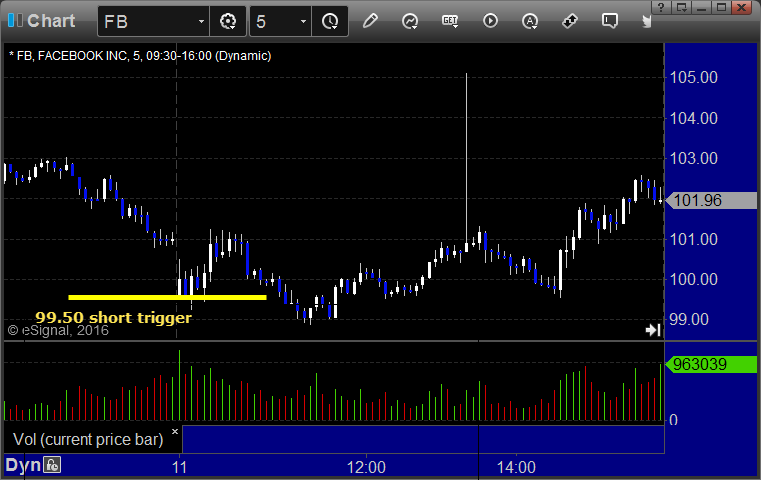Click the Dyn time scale label

(x=23, y=465)
